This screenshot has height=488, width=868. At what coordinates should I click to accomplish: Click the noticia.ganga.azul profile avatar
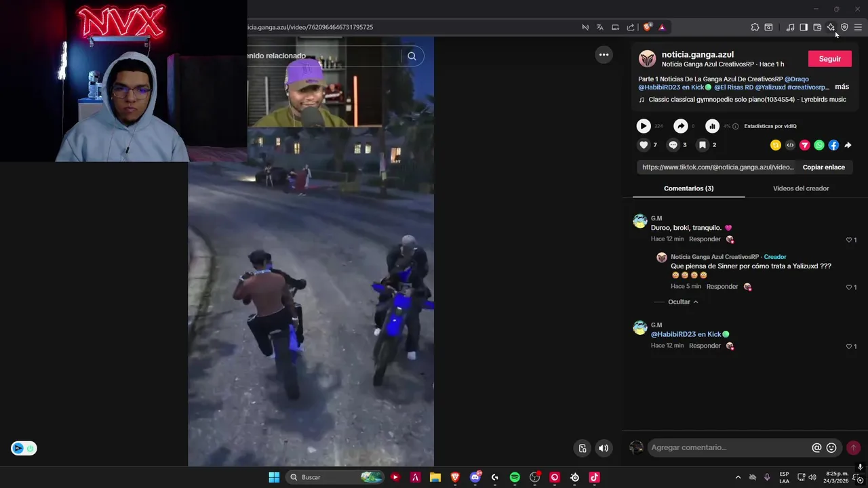[x=648, y=59]
